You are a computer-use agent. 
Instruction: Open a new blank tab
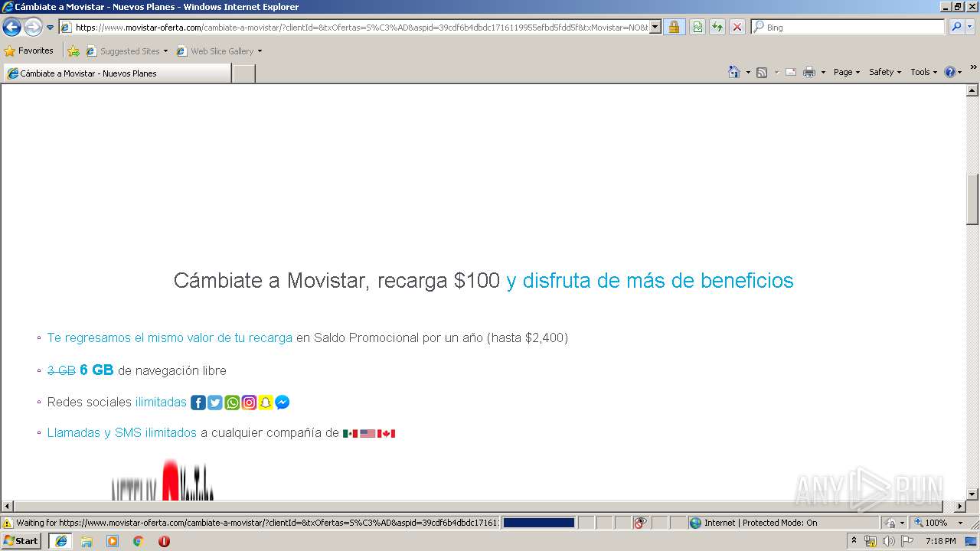point(243,73)
